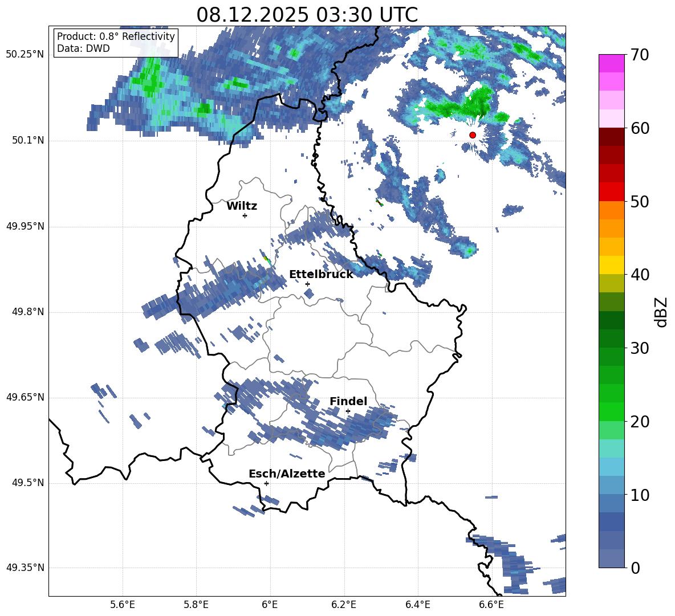Viewport: 675px width, 616px height.
Task: Pick the dark red colorbar segment below 60
Action: (611, 137)
